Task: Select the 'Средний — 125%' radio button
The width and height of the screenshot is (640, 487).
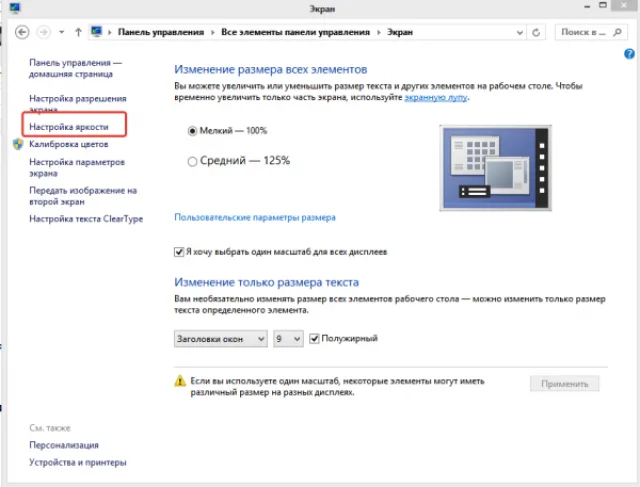Action: (192, 161)
